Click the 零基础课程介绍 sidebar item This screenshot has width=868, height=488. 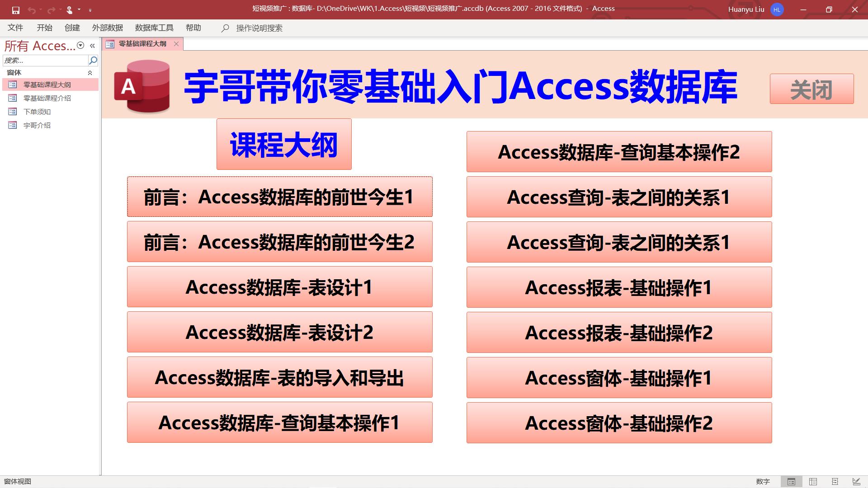(x=47, y=98)
